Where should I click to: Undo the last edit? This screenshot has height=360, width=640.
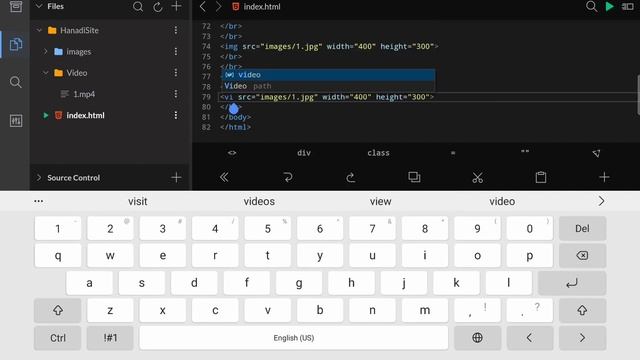tap(288, 177)
